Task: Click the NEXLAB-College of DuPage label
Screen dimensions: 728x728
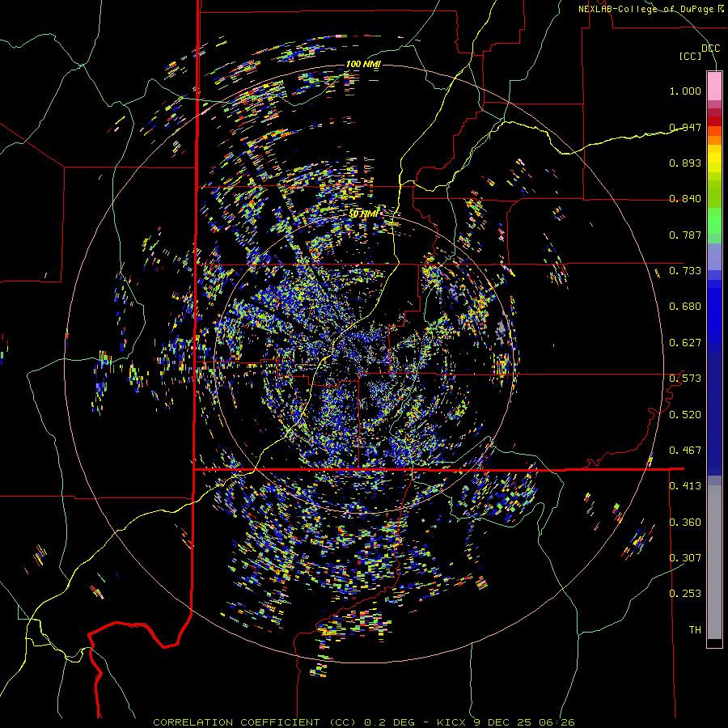Action: pos(646,9)
